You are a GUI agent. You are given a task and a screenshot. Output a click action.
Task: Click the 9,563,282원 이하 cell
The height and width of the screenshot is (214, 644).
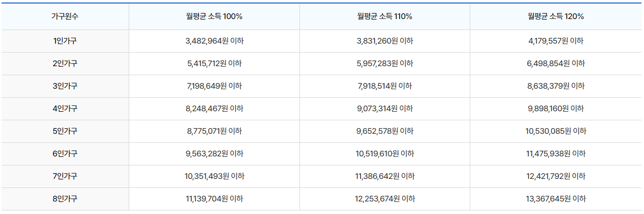click(214, 154)
